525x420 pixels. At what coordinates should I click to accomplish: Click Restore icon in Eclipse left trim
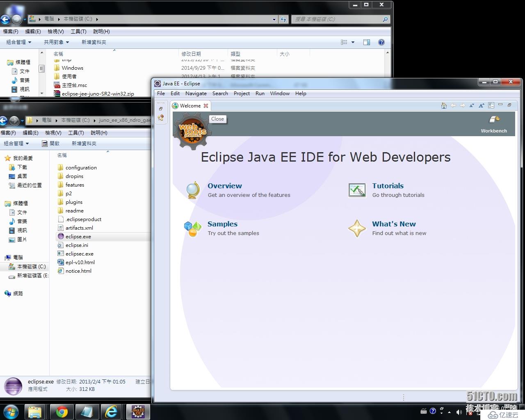point(161,109)
